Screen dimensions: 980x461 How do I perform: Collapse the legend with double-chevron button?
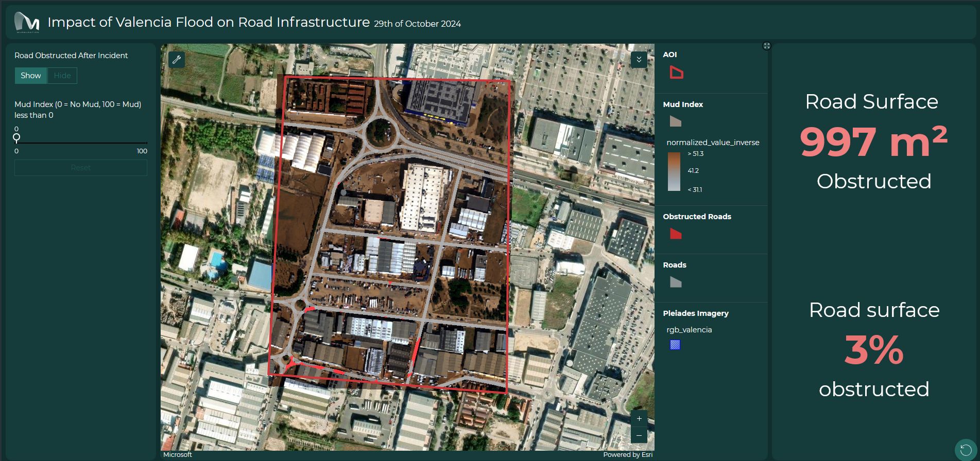click(x=639, y=60)
